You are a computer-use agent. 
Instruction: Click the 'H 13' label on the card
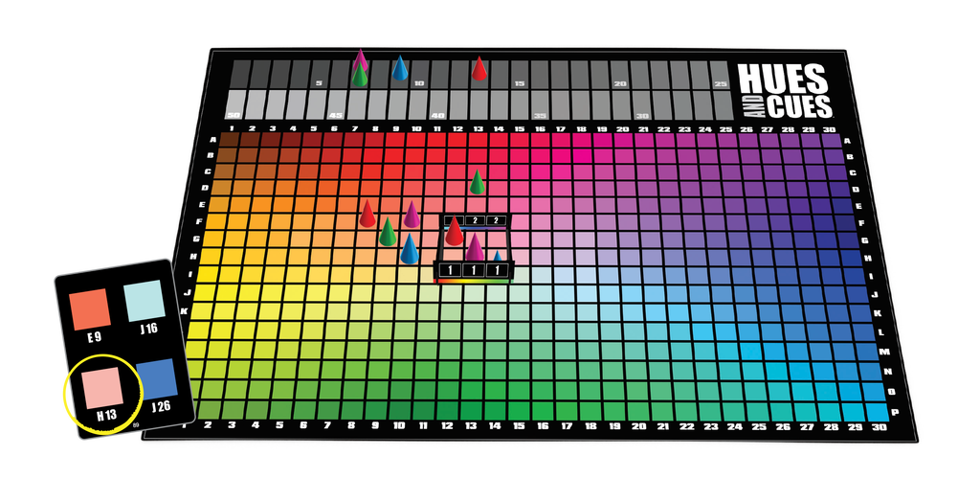(107, 416)
